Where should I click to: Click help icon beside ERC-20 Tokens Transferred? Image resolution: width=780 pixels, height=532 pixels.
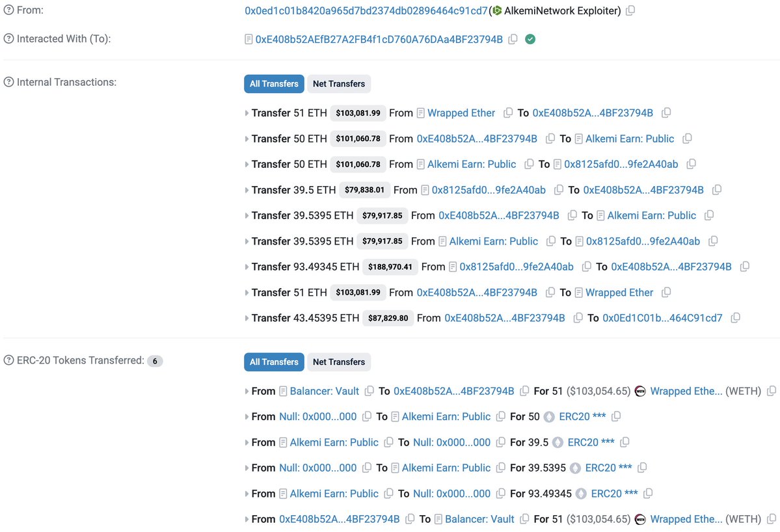(x=8, y=360)
